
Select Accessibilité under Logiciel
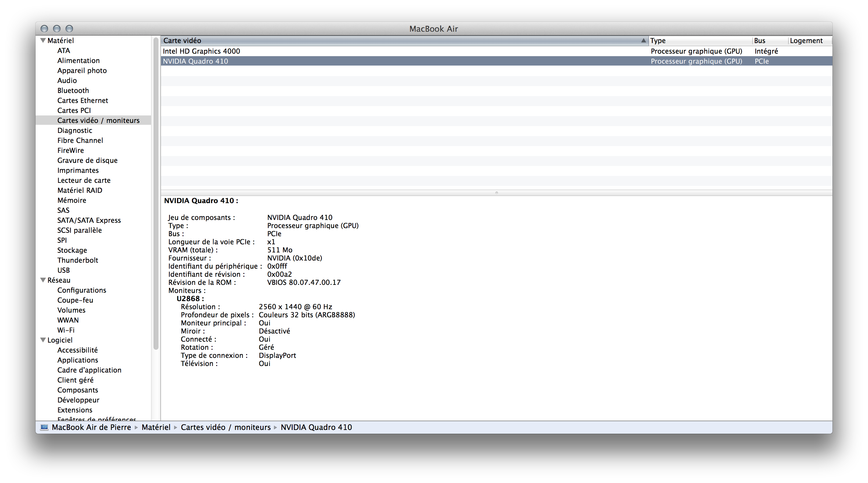(x=77, y=350)
